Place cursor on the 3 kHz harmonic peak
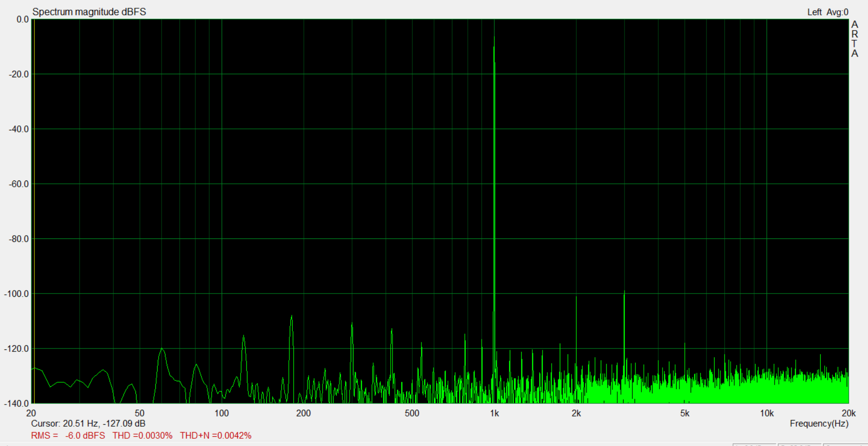Screen dimensions: 868x446 click(x=624, y=292)
